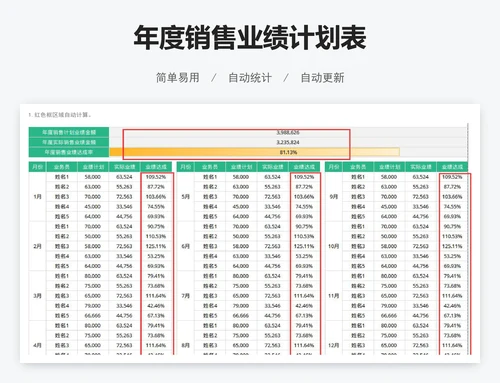Select the 年度实际销售业绩金额 label cell
500x383 pixels.
69,142
